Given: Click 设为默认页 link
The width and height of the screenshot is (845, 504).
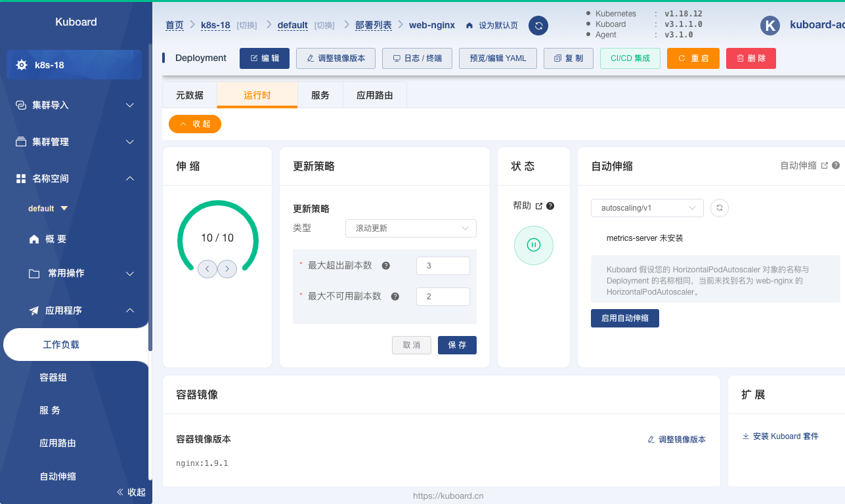Looking at the screenshot, I should (498, 26).
